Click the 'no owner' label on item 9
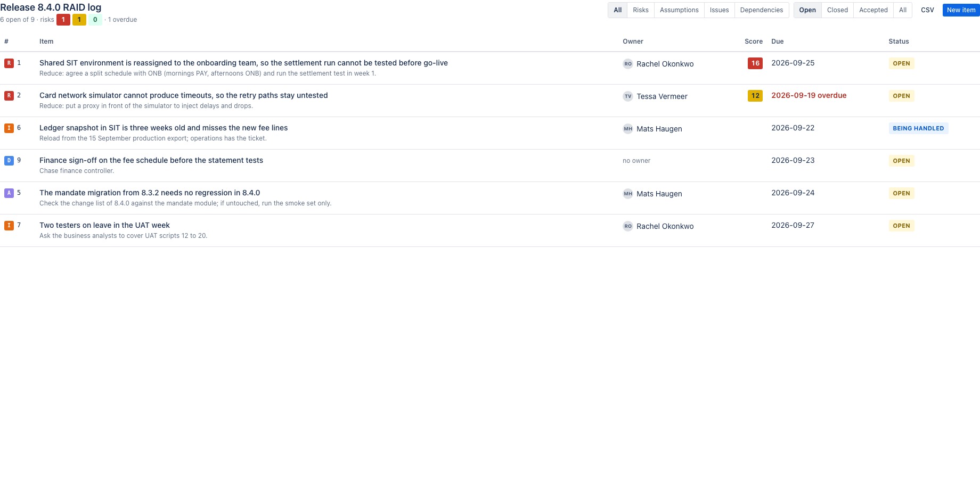 click(636, 161)
